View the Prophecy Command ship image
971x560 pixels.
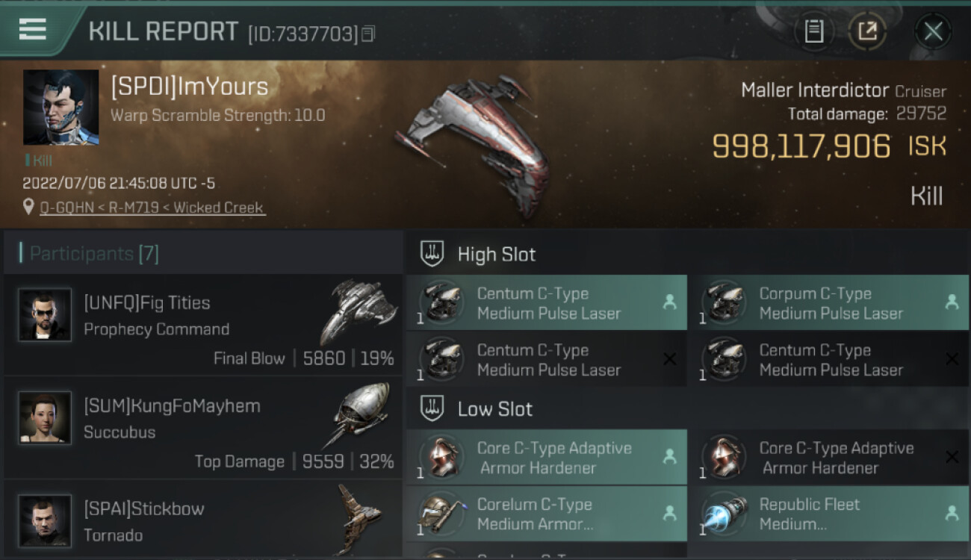359,311
